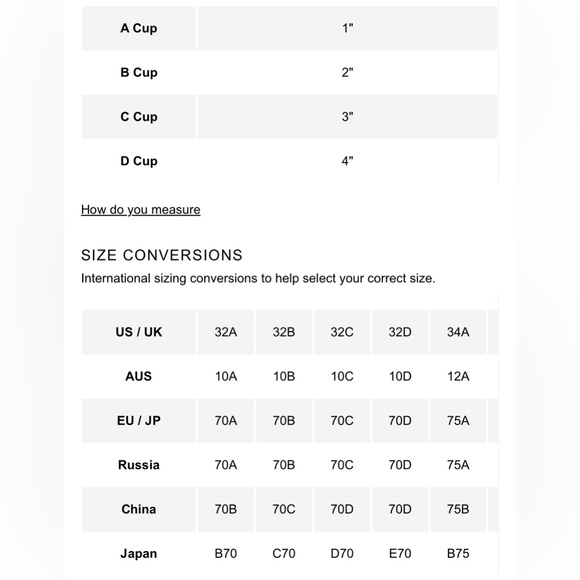Click the EU / JP row header

point(139,421)
